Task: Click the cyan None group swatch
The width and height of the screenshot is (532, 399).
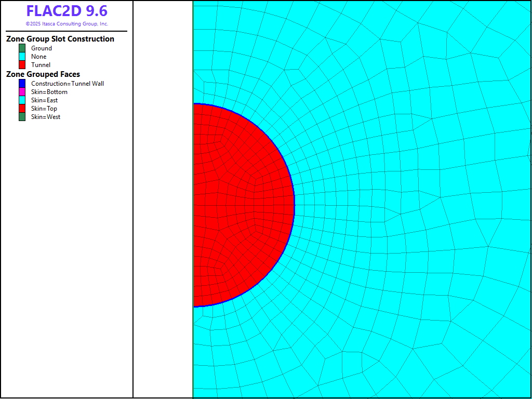Action: (22, 57)
